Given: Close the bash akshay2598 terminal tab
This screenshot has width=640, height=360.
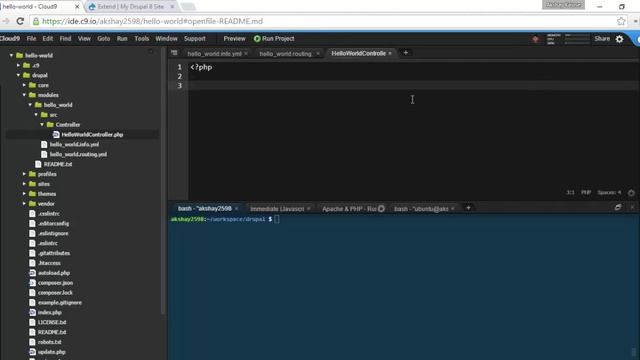Looking at the screenshot, I should point(236,209).
